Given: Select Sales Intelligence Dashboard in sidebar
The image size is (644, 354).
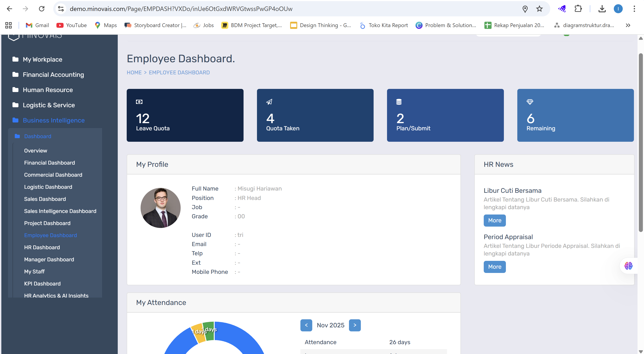Looking at the screenshot, I should tap(60, 211).
